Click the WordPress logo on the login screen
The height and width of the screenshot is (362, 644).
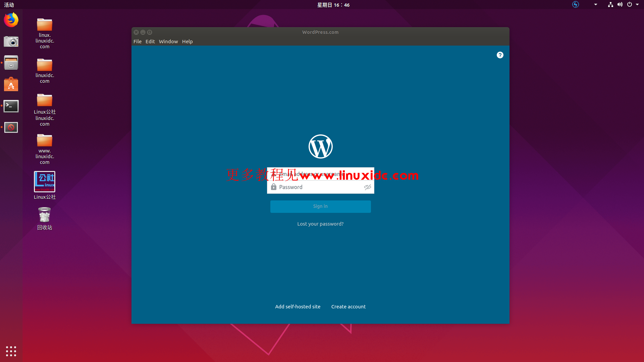point(320,146)
